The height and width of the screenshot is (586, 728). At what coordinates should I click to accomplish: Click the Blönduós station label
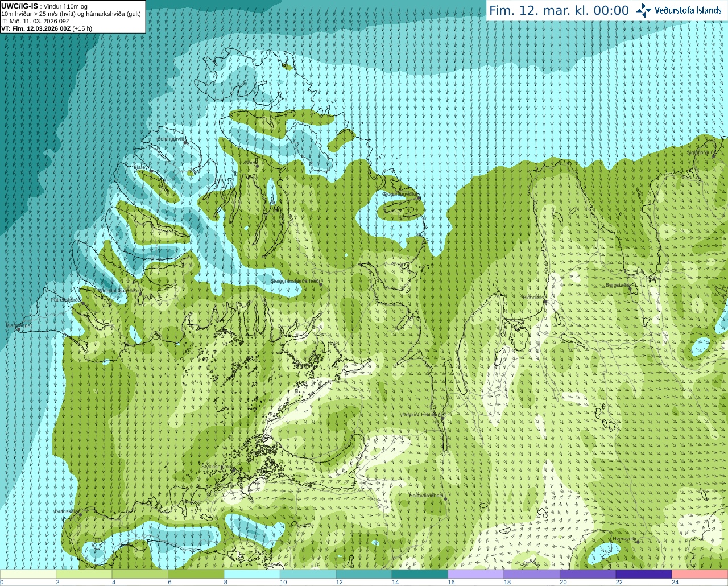click(533, 298)
